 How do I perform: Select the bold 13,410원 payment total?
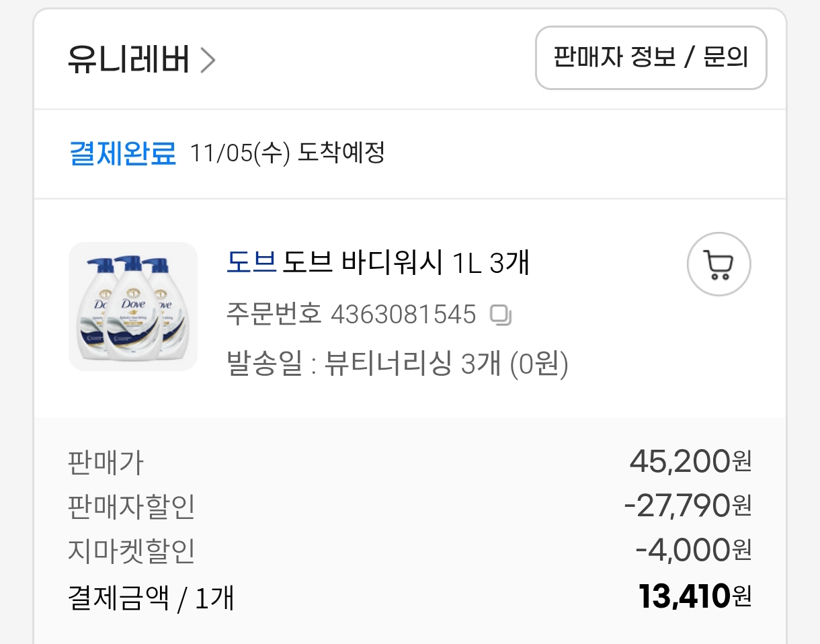(694, 596)
